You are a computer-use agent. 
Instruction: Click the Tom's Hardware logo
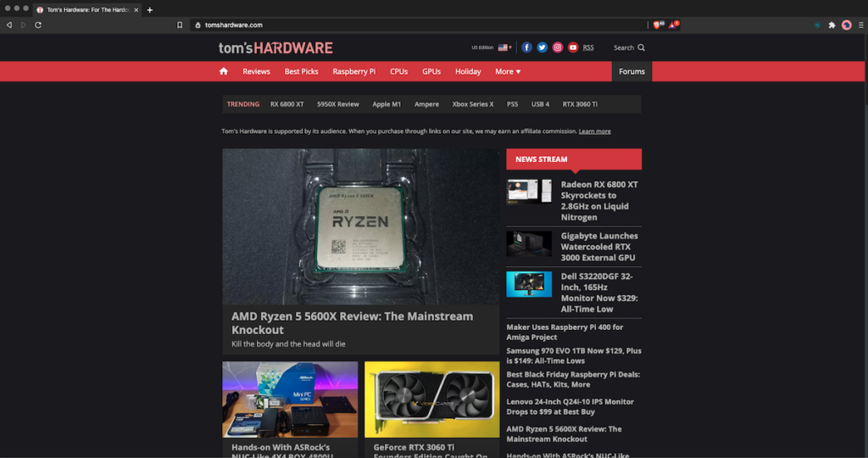(x=275, y=48)
